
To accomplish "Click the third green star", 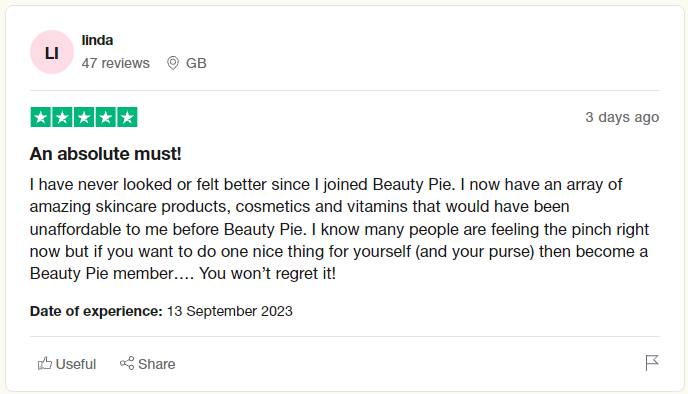I will coord(84,117).
